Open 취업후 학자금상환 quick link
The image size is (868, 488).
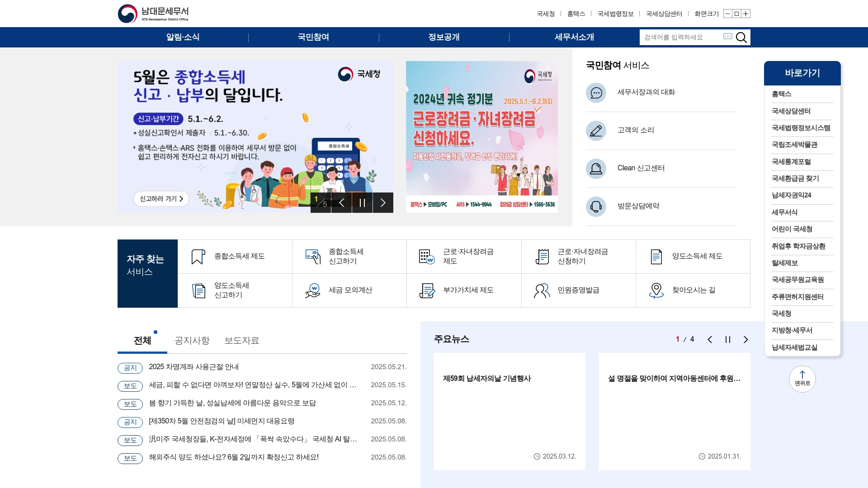[798, 246]
